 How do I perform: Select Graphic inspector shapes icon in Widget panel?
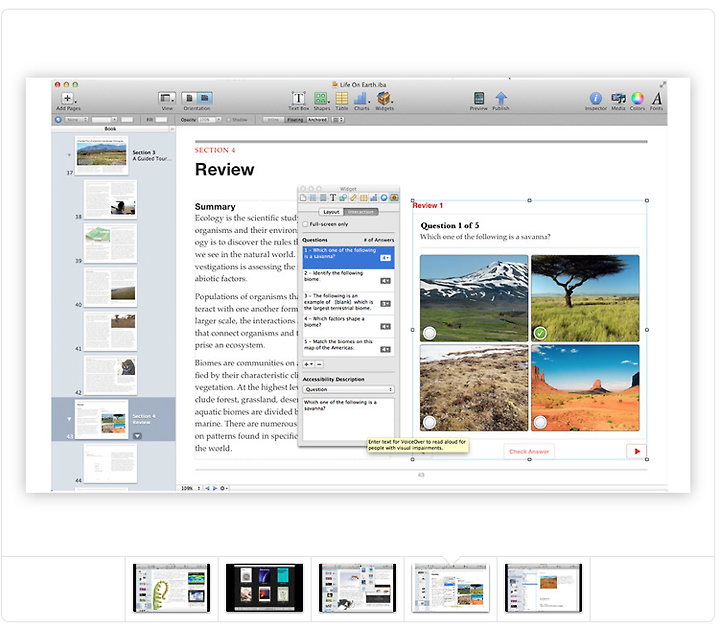click(x=343, y=198)
